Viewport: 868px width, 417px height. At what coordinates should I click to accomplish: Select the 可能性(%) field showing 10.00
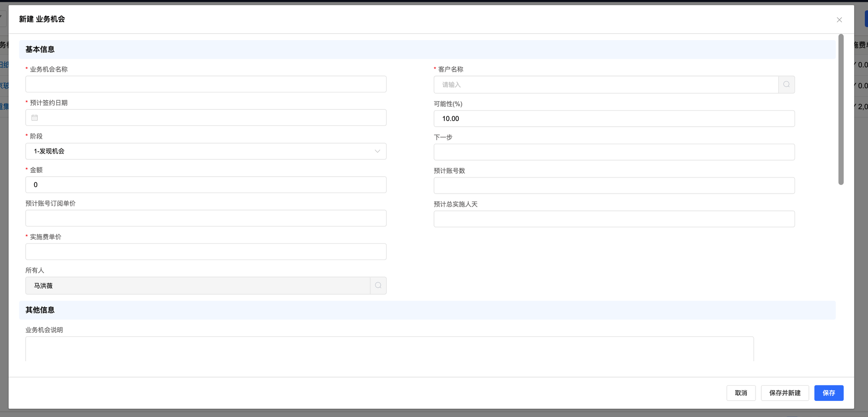click(x=614, y=118)
